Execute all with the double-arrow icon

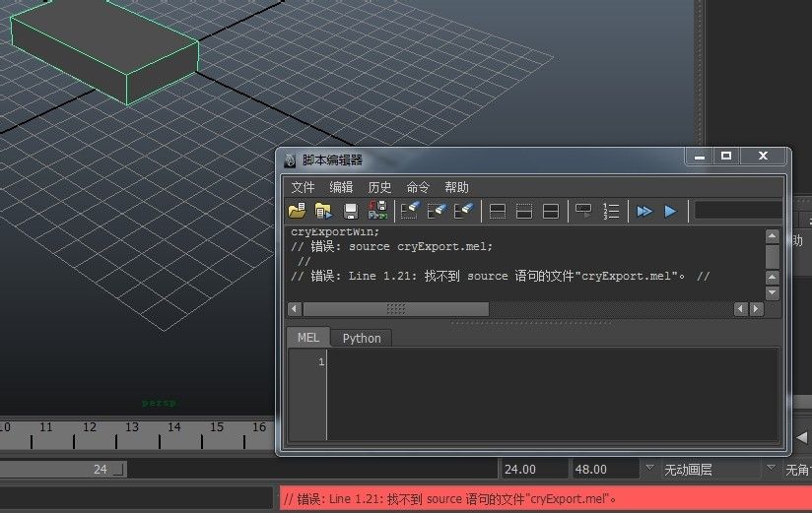click(644, 211)
